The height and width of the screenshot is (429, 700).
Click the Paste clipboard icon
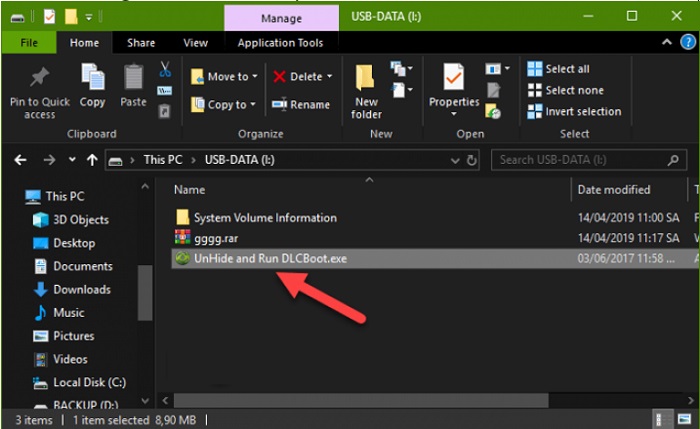point(133,77)
